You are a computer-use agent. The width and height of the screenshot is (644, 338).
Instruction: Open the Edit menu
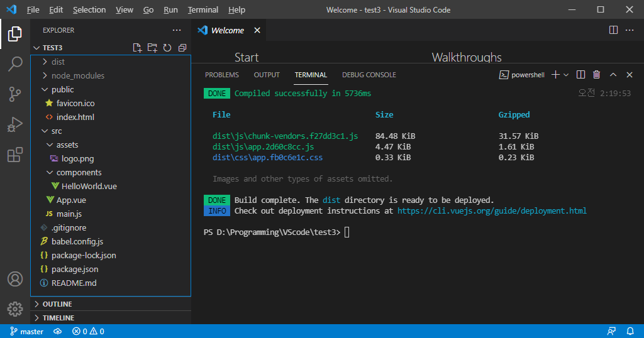click(x=56, y=10)
